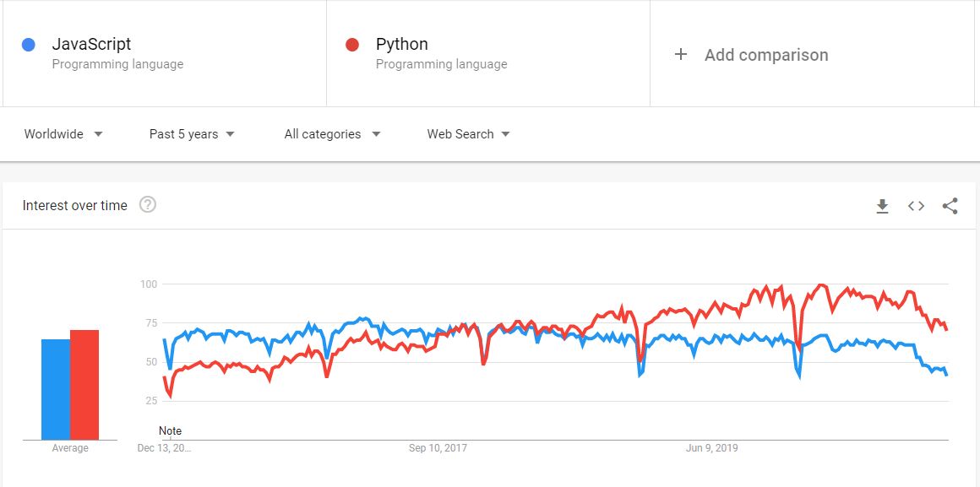Edit the Python search term
This screenshot has width=980, height=487.
[x=402, y=45]
